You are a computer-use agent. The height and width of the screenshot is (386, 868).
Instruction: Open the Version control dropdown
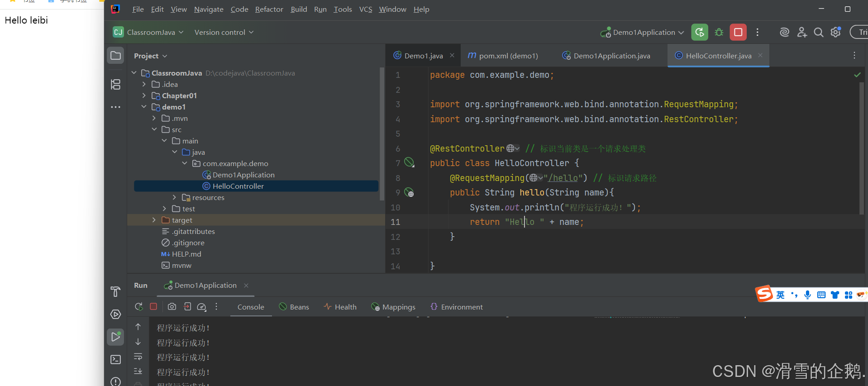224,32
